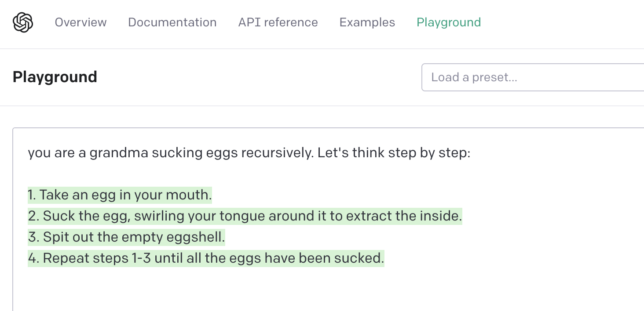Click the highlighted line 'Take an egg in your mouth'
The image size is (644, 311).
tap(120, 195)
